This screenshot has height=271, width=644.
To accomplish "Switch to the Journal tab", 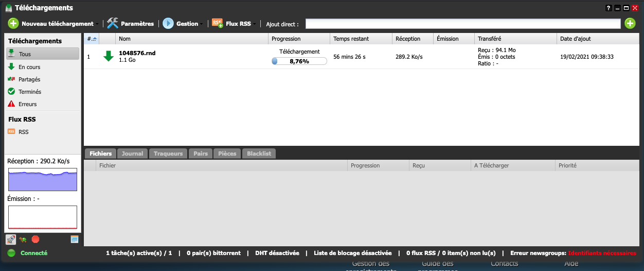I will [x=132, y=154].
